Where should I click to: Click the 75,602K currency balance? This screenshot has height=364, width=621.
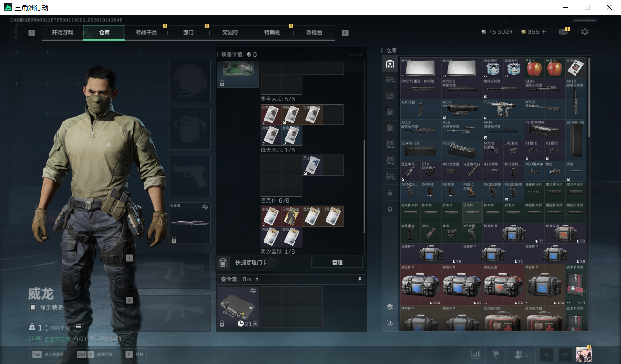tap(497, 32)
